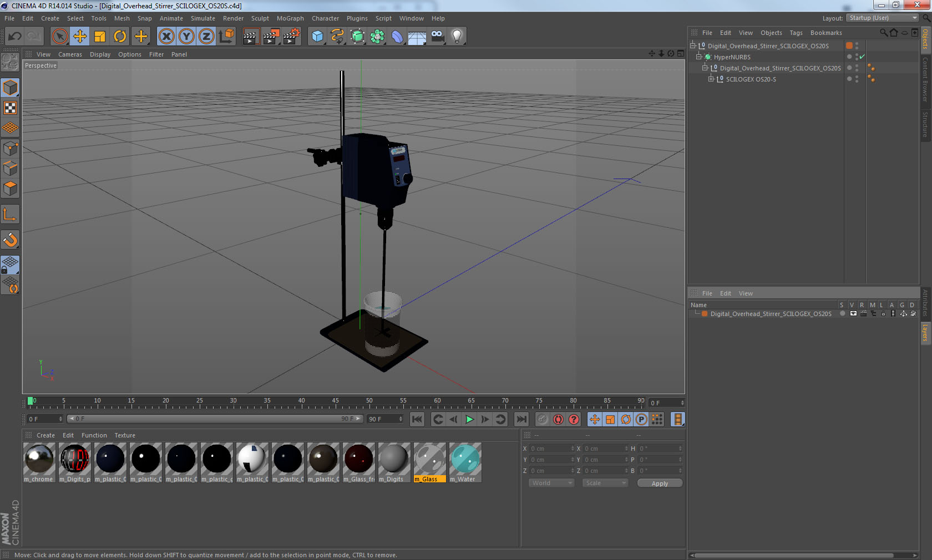Viewport: 932px width, 560px height.
Task: Activate the Rotate tool
Action: pyautogui.click(x=120, y=37)
